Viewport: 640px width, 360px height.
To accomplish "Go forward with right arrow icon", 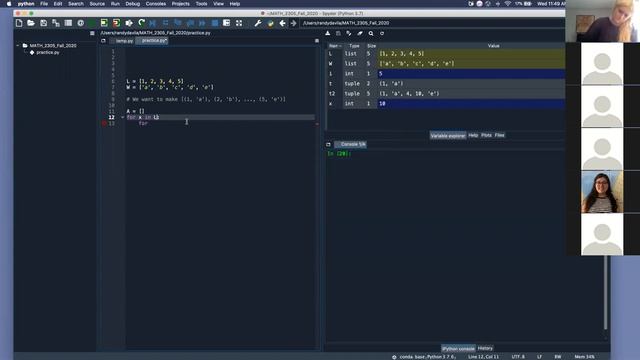I will point(293,23).
